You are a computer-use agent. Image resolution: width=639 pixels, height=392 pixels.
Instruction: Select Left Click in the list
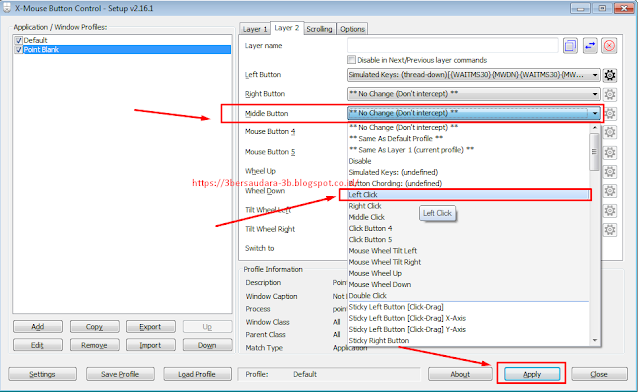pos(468,195)
